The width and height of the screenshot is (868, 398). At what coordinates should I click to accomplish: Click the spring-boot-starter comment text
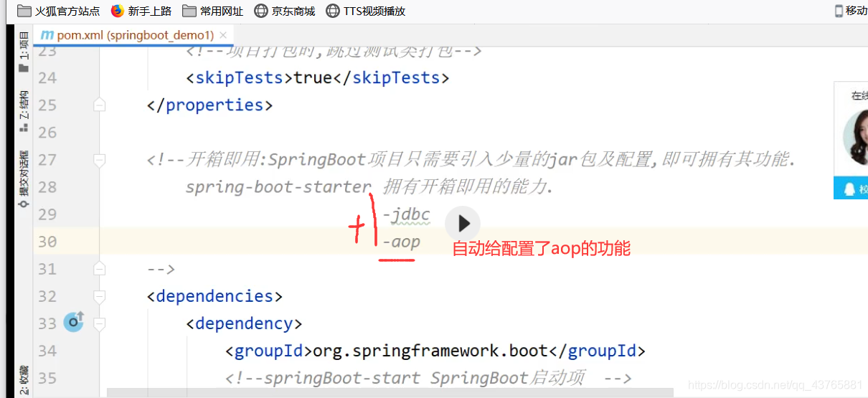click(278, 187)
